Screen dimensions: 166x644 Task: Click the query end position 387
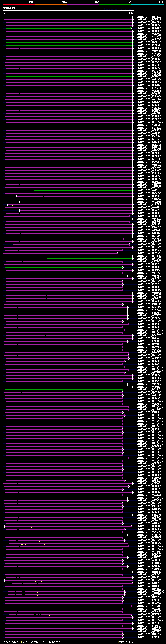pos(131,13)
